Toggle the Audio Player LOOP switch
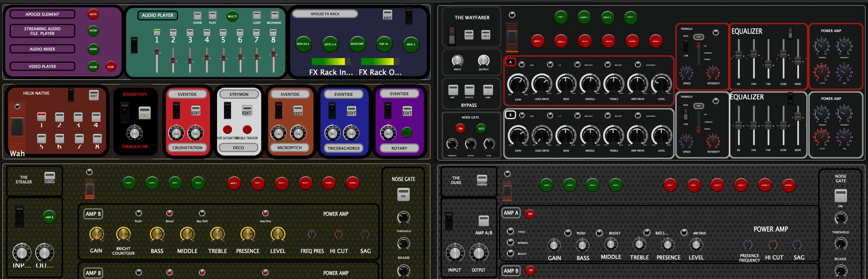The height and width of the screenshot is (279, 868). 257,16
